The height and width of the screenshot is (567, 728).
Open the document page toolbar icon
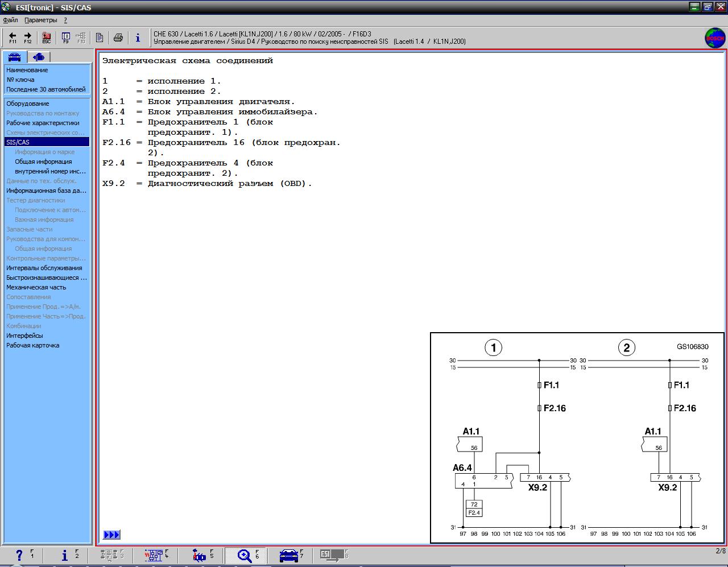100,38
